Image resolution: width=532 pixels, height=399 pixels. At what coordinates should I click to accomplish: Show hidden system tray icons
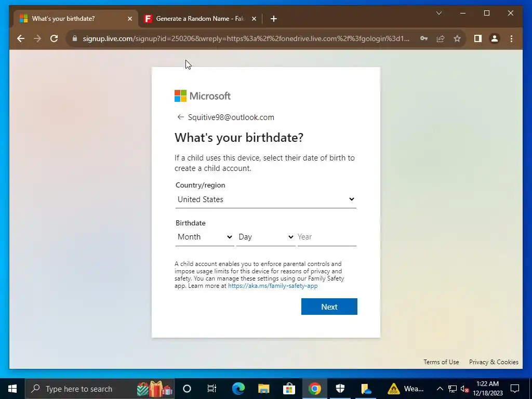click(x=440, y=389)
